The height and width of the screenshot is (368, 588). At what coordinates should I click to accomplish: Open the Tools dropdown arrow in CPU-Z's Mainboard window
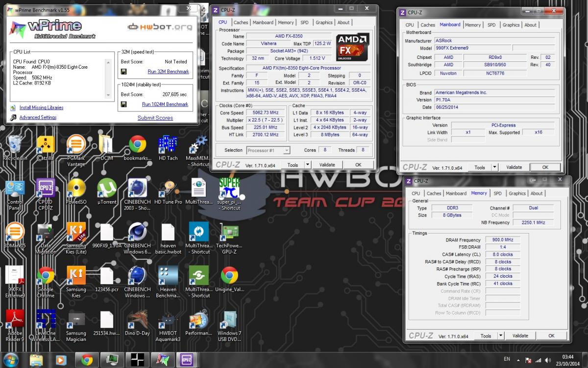[x=494, y=167]
